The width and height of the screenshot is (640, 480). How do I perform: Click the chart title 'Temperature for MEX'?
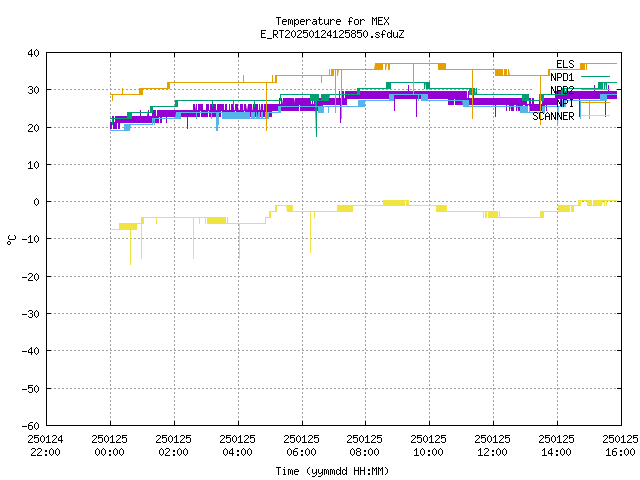(x=332, y=21)
